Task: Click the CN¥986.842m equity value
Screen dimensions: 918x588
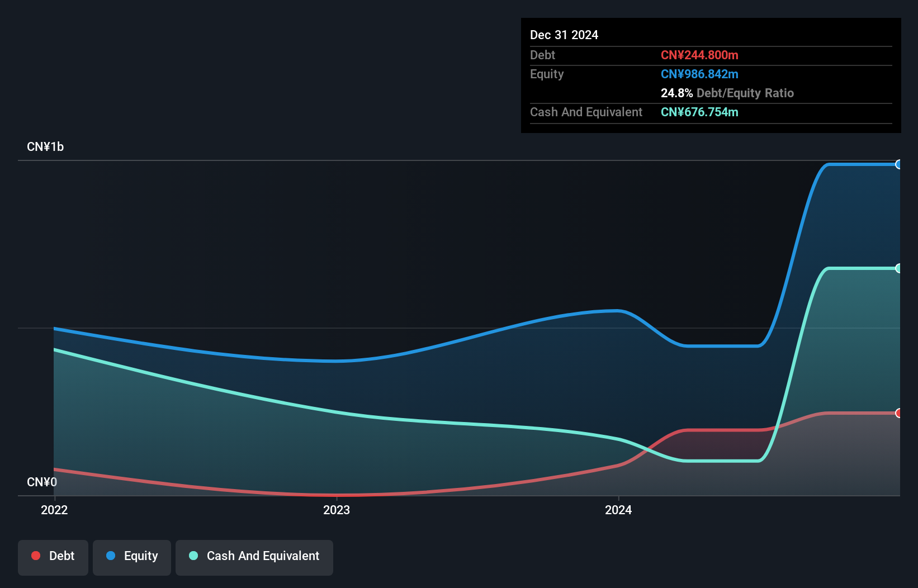Action: (699, 74)
